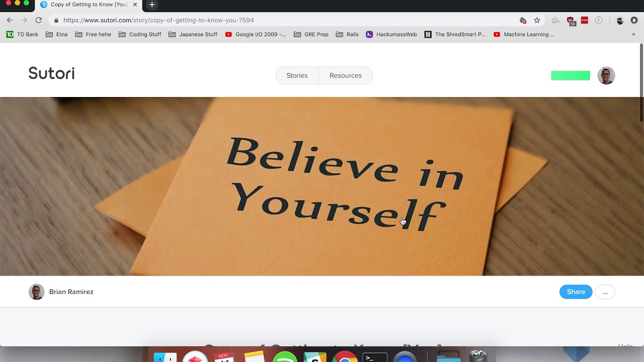Switch to the Resources tab

pos(345,75)
